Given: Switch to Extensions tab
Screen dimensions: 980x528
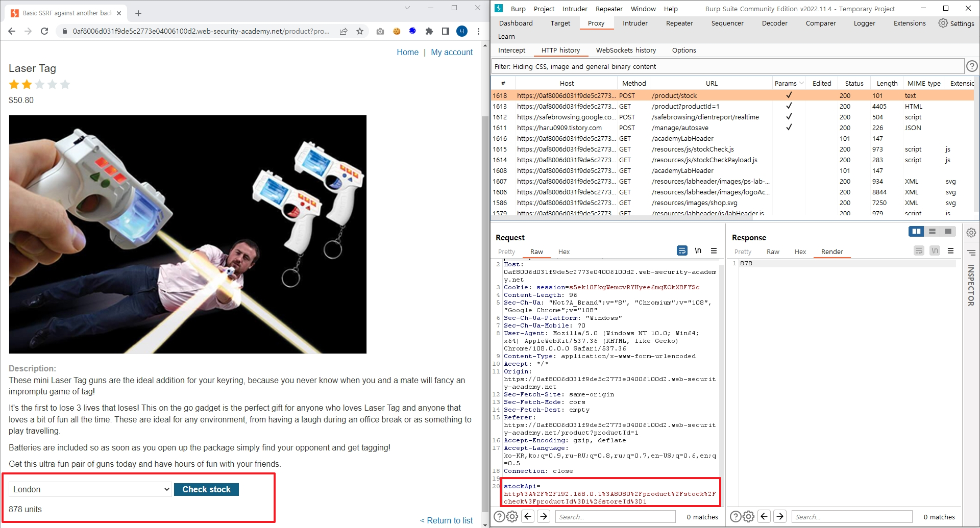Looking at the screenshot, I should coord(910,23).
